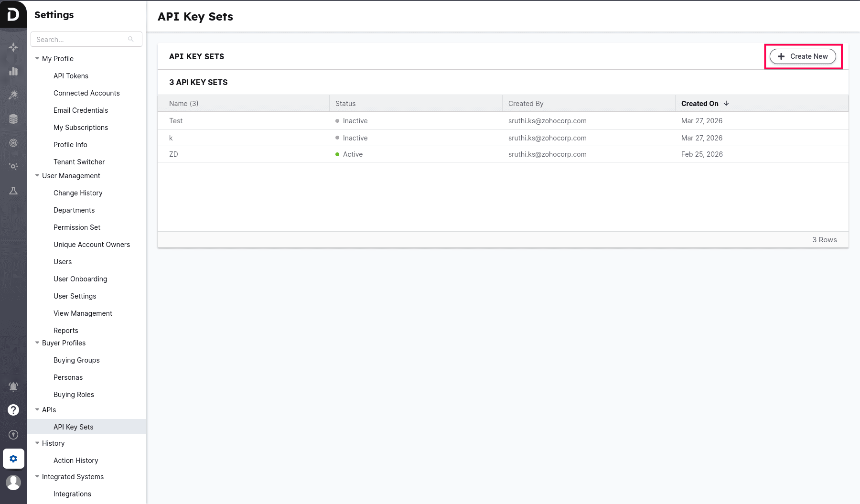Viewport: 860px width, 504px height.
Task: Open the Test API key set
Action: click(176, 121)
